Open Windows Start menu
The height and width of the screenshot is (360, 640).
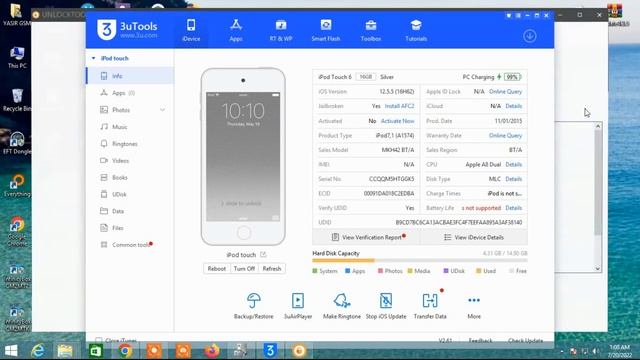[11, 351]
